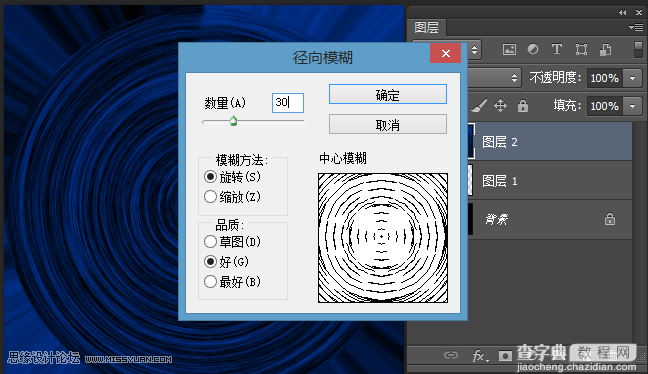This screenshot has height=374, width=648.
Task: Switch to the 图层 tab
Action: (426, 28)
